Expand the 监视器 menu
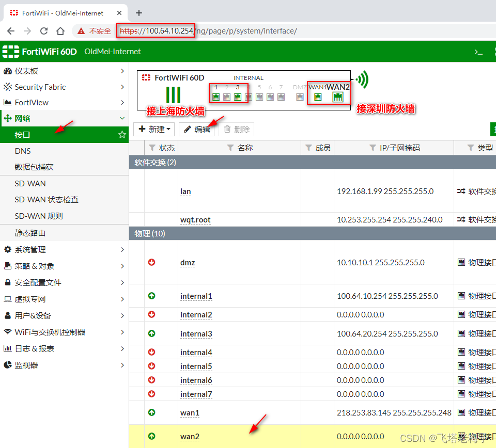Screen dimensions: 496x448 64,365
